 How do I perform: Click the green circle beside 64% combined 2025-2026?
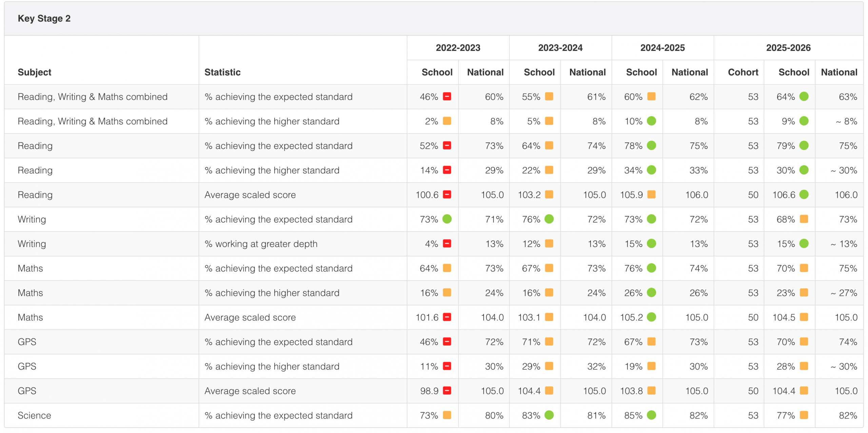tap(804, 97)
